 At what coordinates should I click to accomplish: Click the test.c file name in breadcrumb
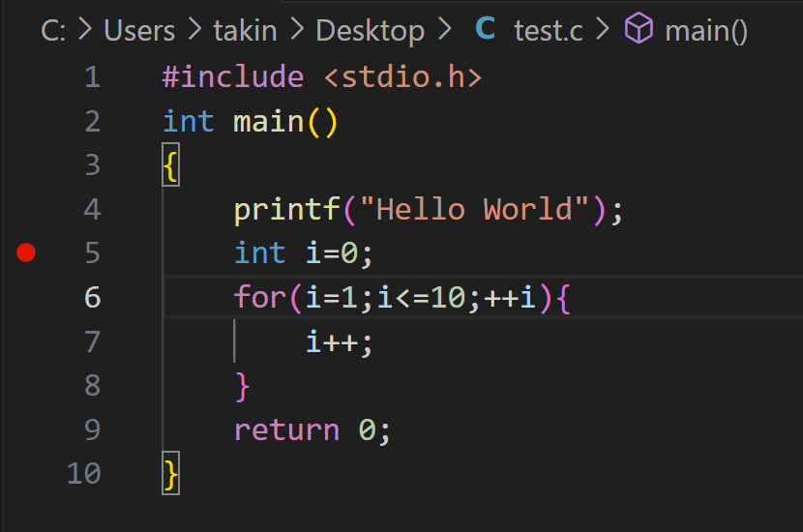coord(549,31)
